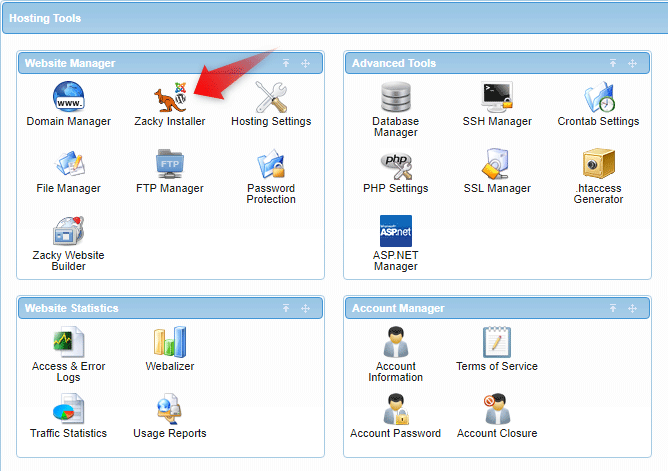Collapse the Advanced Tools panel
The height and width of the screenshot is (471, 668).
(x=614, y=64)
